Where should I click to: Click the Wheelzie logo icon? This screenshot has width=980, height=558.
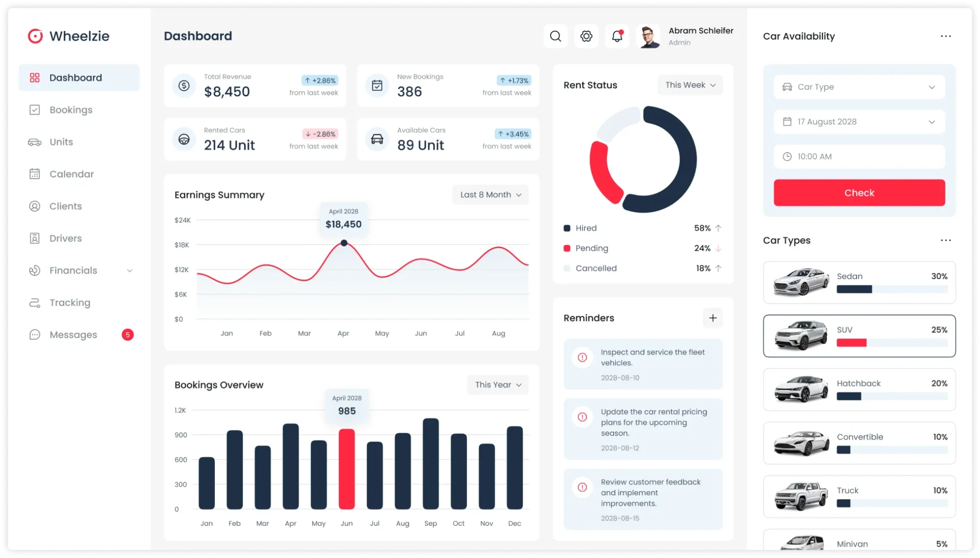pyautogui.click(x=35, y=36)
